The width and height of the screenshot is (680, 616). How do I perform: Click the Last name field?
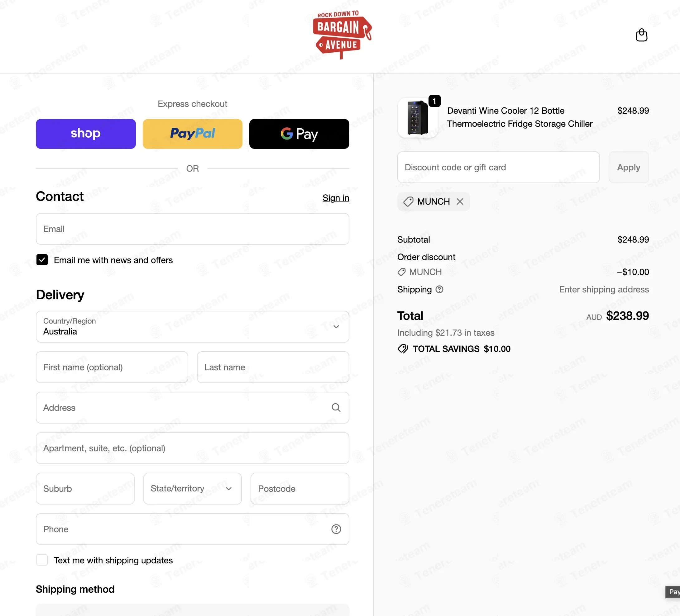(273, 367)
